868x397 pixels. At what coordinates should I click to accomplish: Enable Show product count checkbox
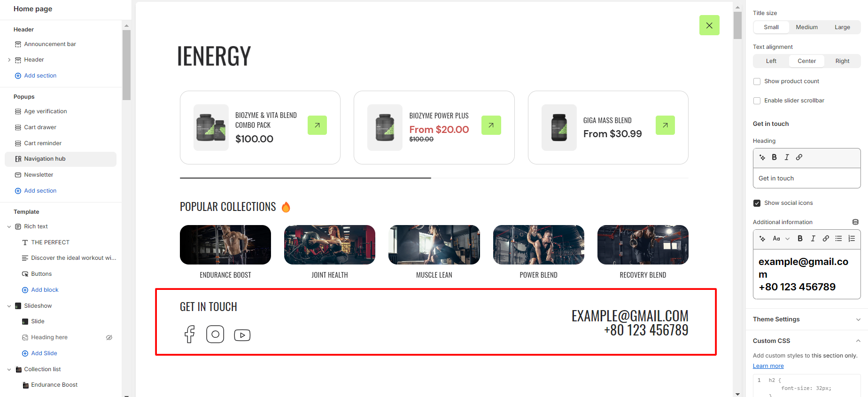tap(757, 81)
